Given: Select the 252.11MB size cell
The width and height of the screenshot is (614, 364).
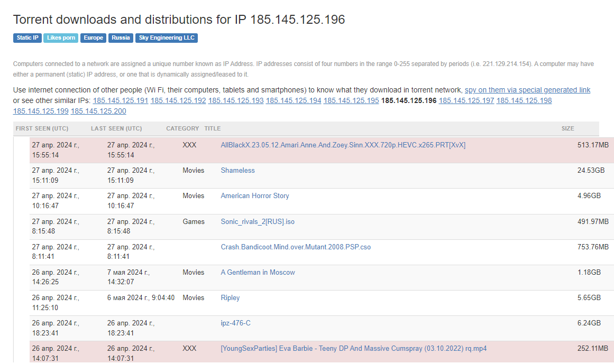Looking at the screenshot, I should [x=592, y=349].
